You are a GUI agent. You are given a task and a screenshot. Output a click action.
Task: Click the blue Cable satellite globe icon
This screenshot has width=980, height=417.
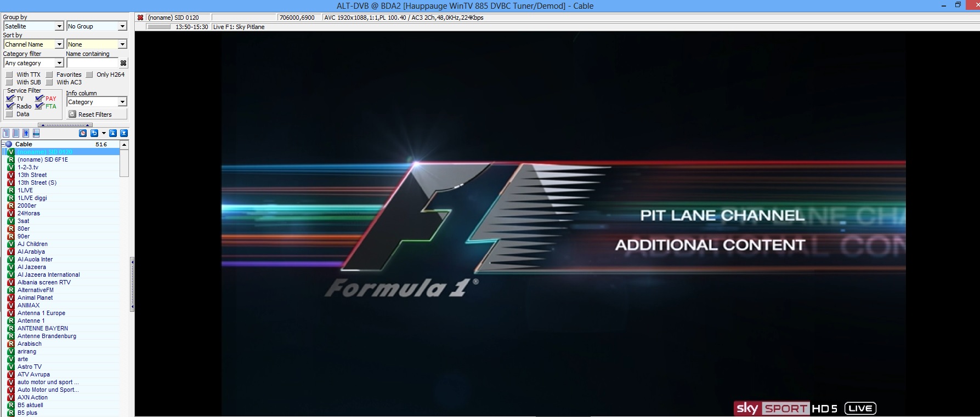pos(9,144)
